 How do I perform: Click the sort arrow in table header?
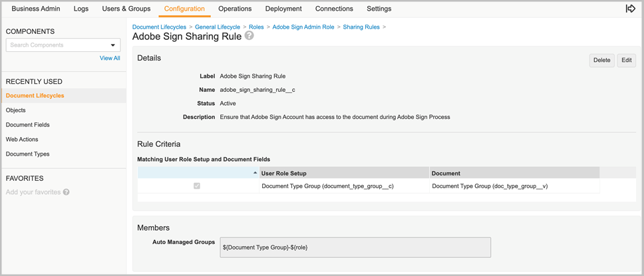[255, 173]
